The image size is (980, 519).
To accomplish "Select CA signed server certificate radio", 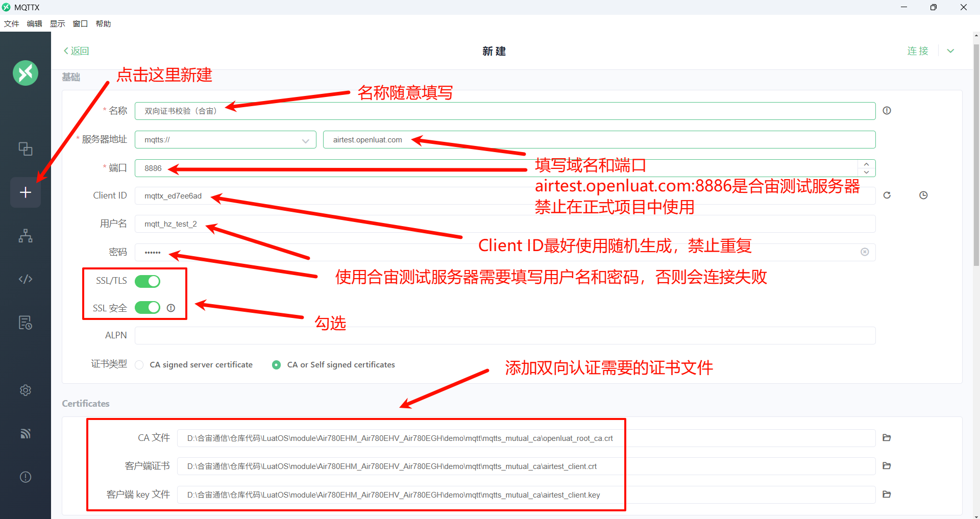I will tap(139, 365).
